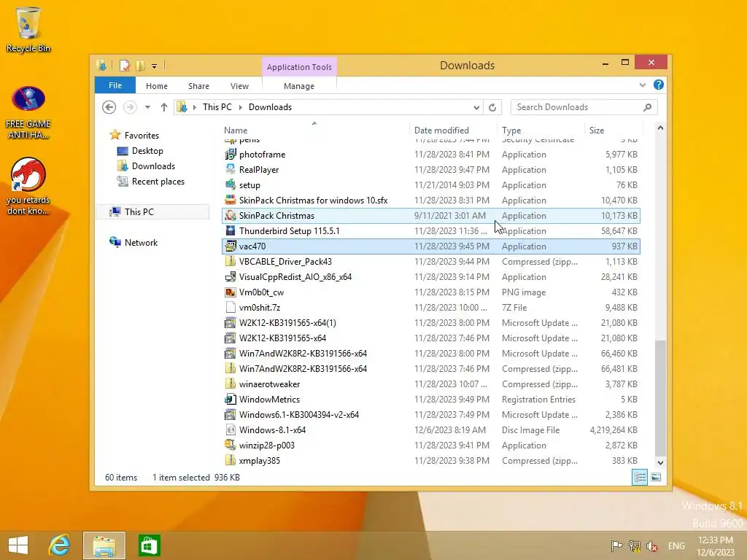747x560 pixels.
Task: Open the Manage ribbon tab
Action: point(299,86)
